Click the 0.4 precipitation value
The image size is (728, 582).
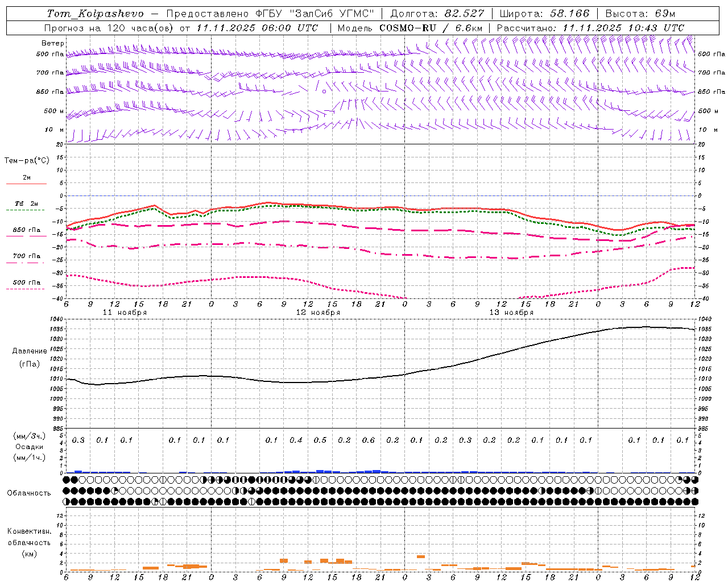(296, 440)
